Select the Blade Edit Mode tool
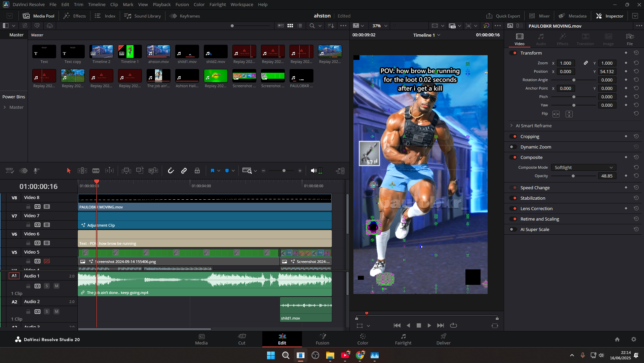Image resolution: width=644 pixels, height=363 pixels. 96,171
